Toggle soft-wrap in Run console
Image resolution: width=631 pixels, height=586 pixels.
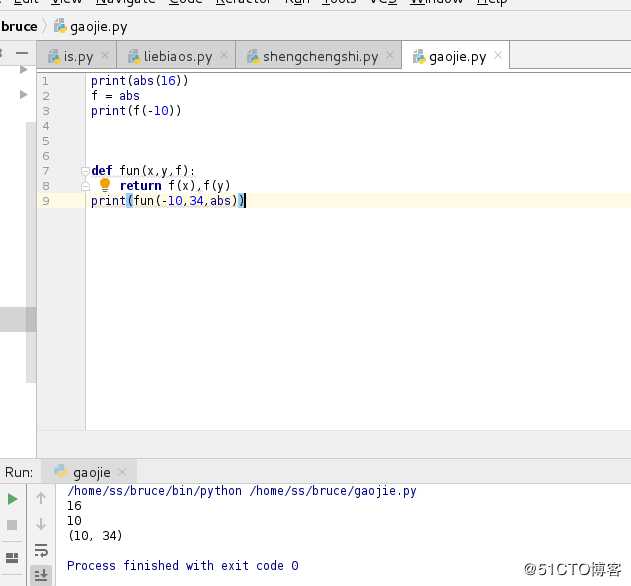point(41,550)
